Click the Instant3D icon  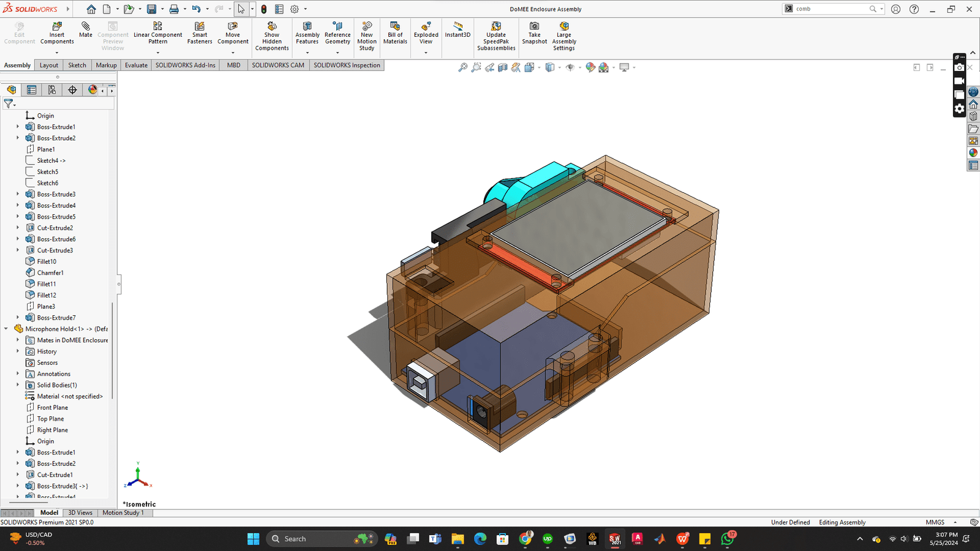[458, 30]
